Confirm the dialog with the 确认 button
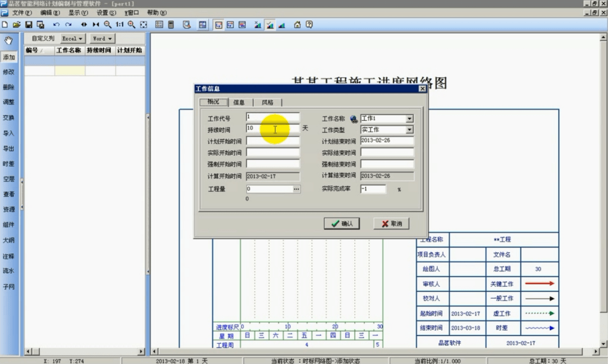 tap(342, 224)
